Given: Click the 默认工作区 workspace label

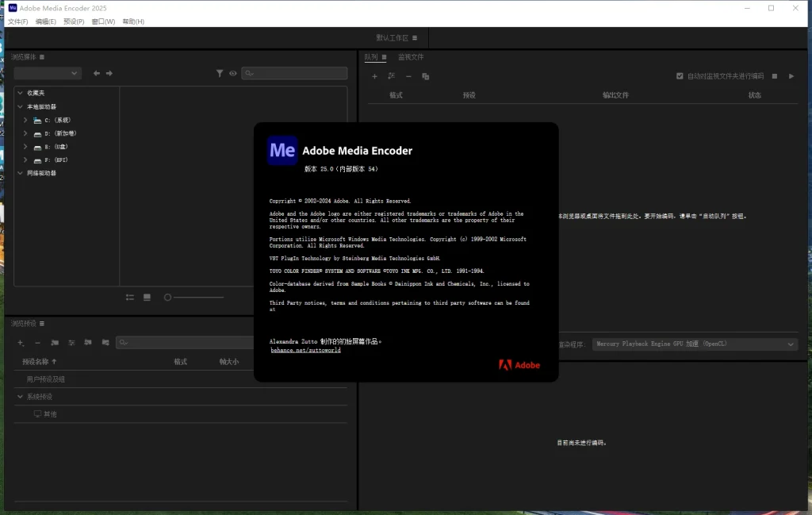Looking at the screenshot, I should (x=392, y=38).
